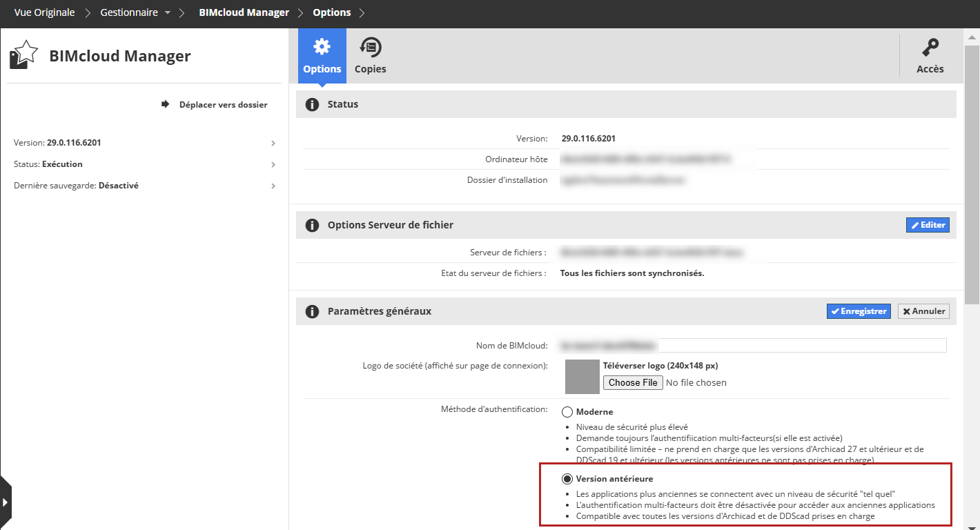
Task: Expand the Version row chevron
Action: pos(273,144)
